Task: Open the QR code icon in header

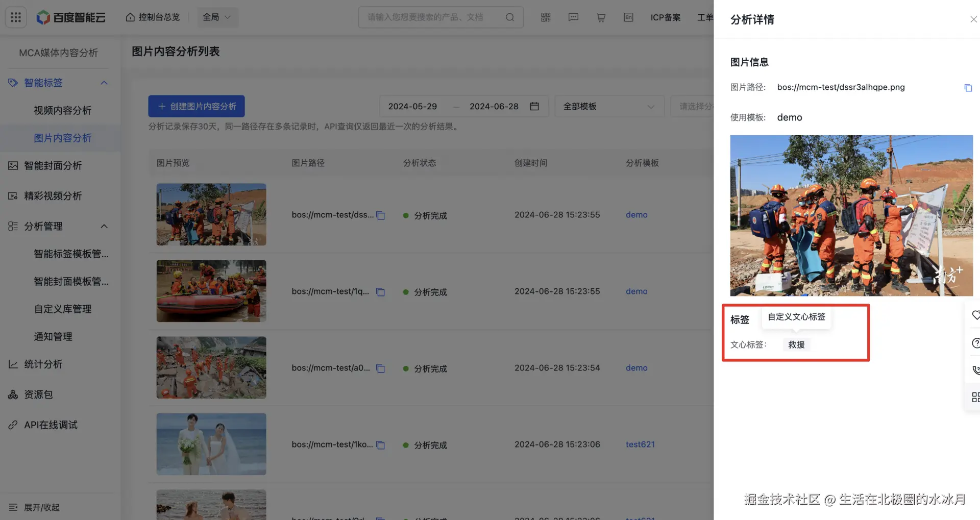Action: point(546,17)
